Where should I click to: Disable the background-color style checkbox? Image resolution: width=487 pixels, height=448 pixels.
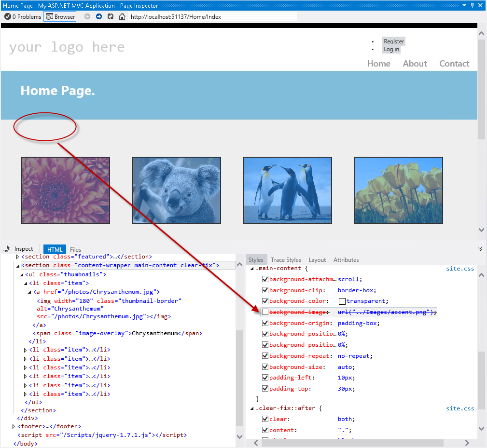point(265,300)
